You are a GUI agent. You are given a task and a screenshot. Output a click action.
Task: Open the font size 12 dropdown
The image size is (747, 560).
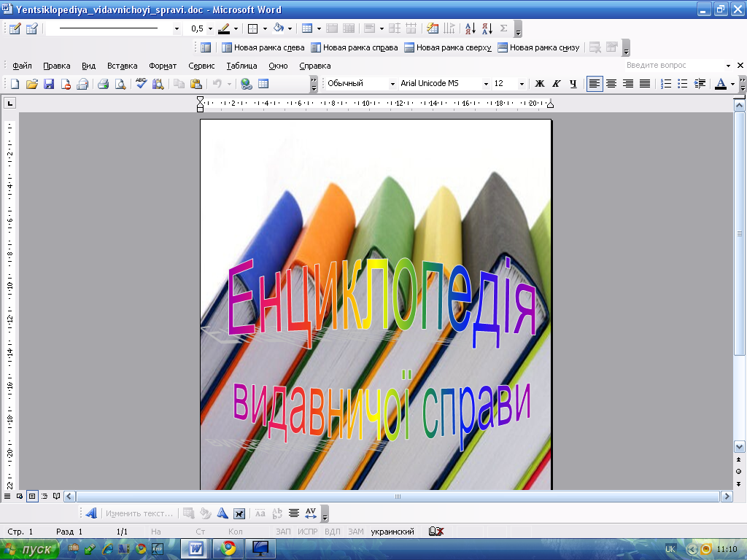click(522, 84)
